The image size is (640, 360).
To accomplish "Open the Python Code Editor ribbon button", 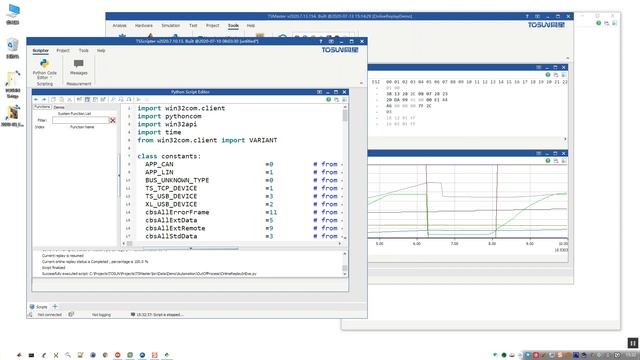I will [44, 68].
